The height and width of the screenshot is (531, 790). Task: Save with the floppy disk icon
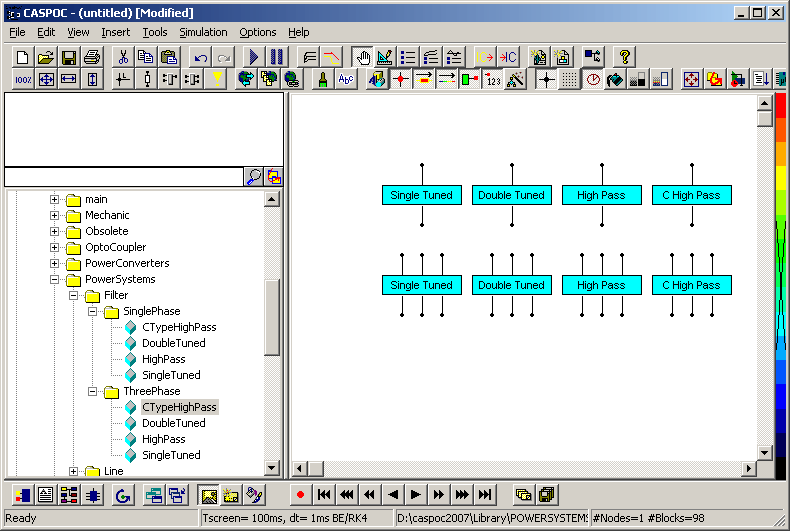point(69,57)
